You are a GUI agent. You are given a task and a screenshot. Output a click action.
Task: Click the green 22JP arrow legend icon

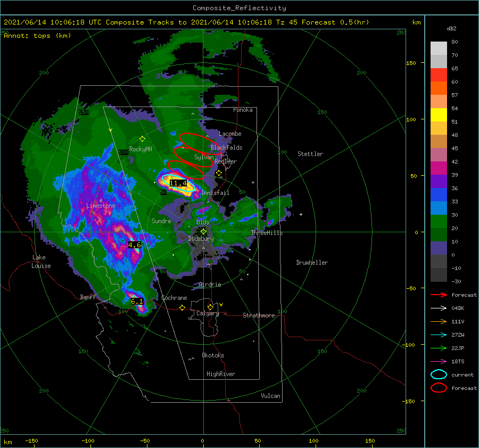439,348
